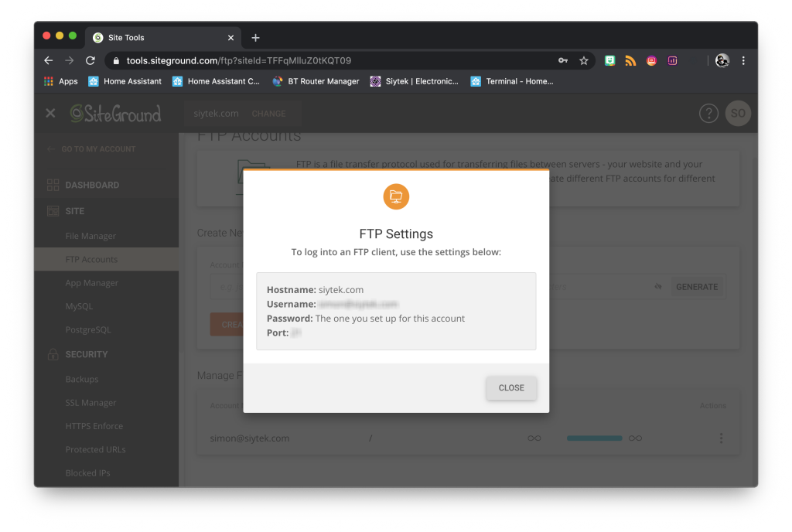Open File Manager in the sidebar
The width and height of the screenshot is (792, 532).
(90, 236)
